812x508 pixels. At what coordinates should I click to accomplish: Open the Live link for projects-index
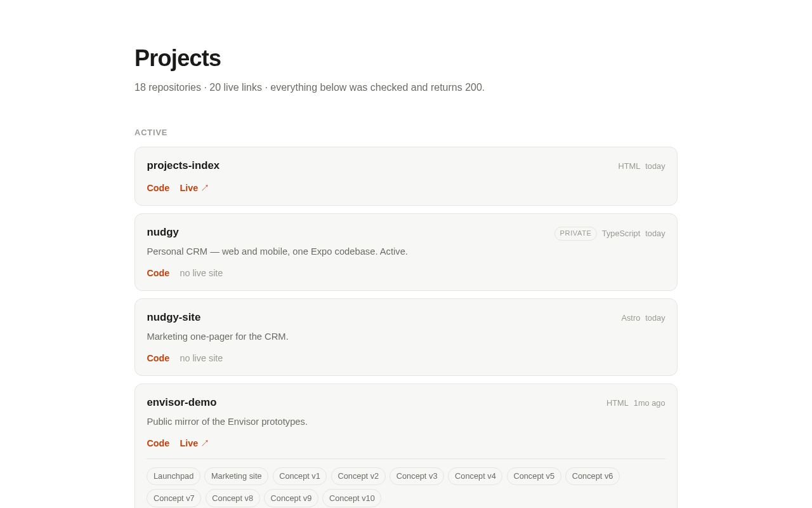click(x=194, y=188)
